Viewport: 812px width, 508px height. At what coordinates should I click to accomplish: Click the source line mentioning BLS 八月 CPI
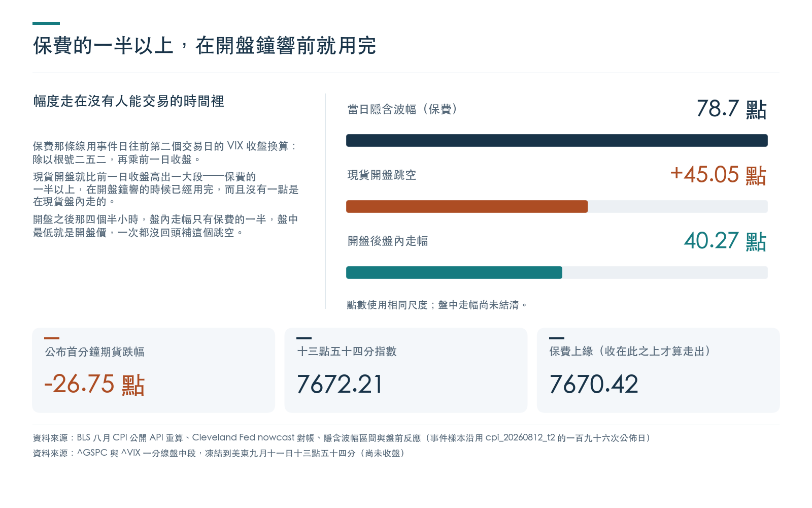[x=343, y=438]
